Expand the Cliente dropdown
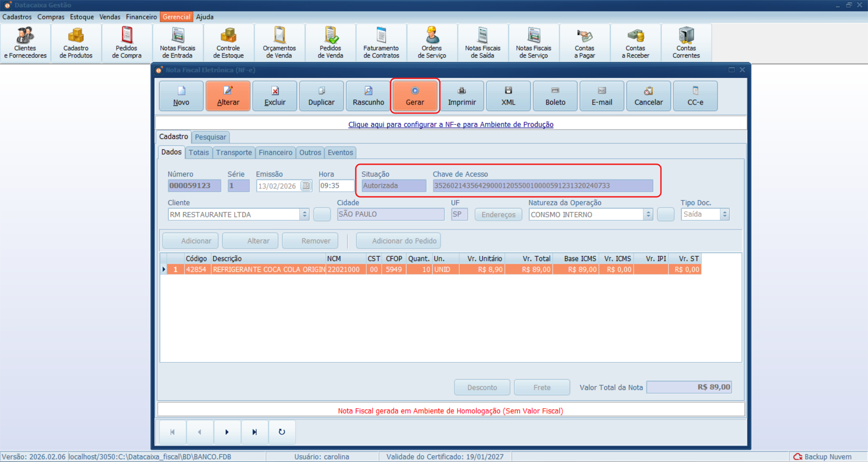The width and height of the screenshot is (868, 462). (x=305, y=214)
